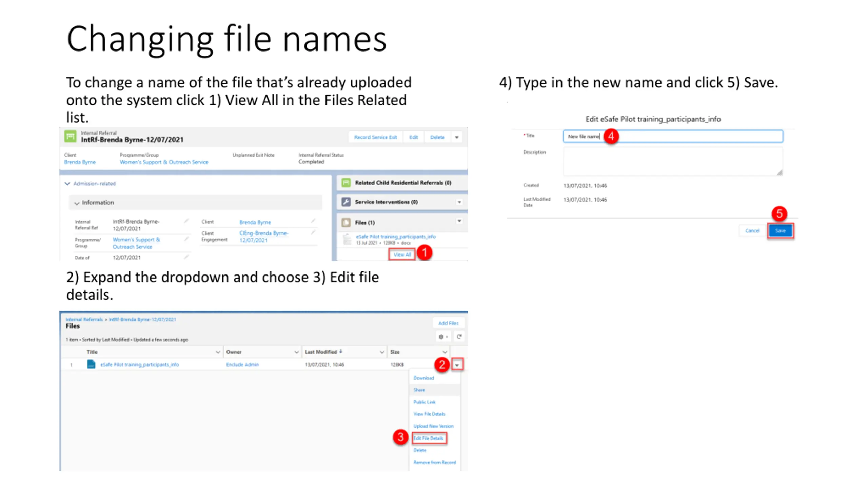The height and width of the screenshot is (488, 868).
Task: Click the Delete button in record header
Action: pos(437,137)
